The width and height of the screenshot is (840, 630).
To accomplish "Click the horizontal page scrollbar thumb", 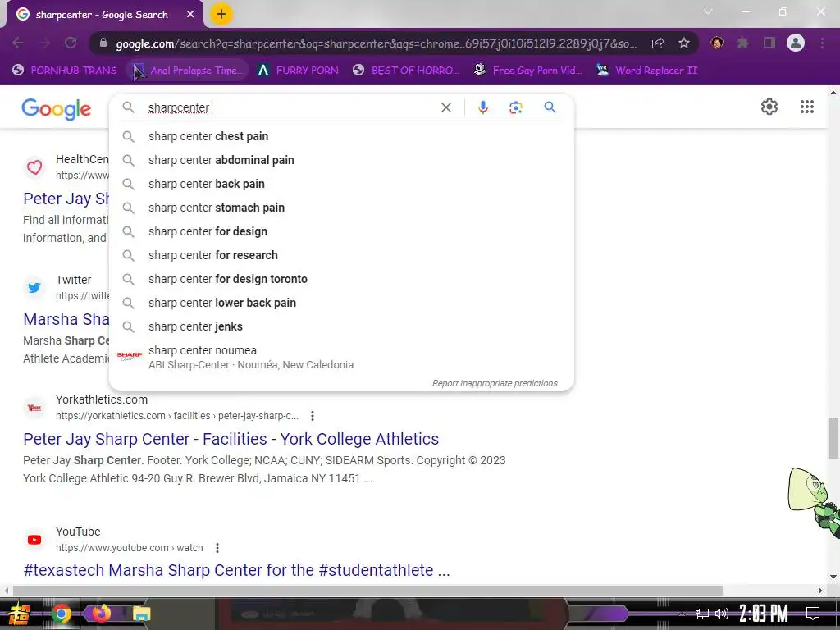I will (367, 591).
